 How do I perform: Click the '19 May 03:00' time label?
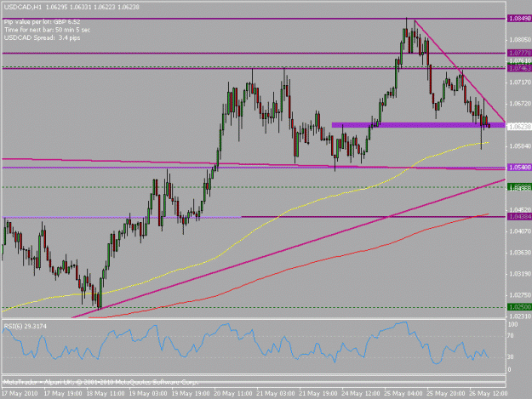(x=148, y=394)
